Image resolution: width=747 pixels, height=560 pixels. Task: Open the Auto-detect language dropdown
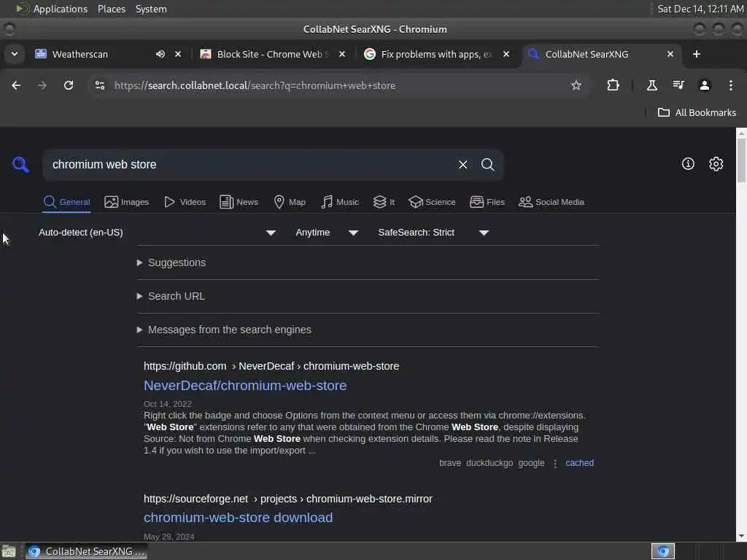[158, 233]
